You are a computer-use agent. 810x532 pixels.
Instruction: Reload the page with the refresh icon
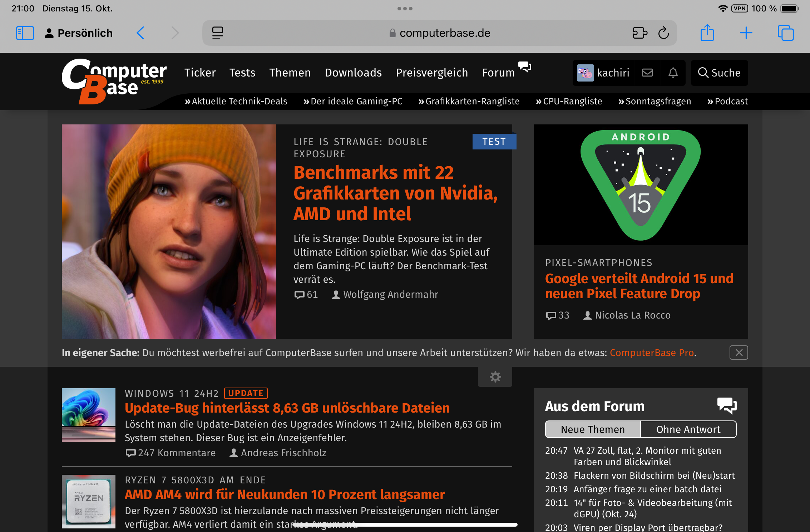click(663, 33)
